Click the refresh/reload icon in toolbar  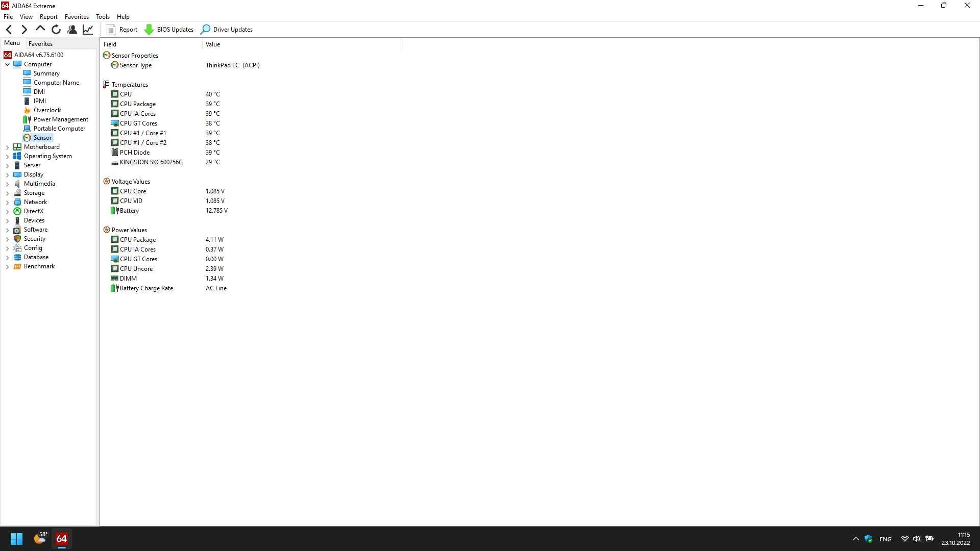[x=57, y=30]
